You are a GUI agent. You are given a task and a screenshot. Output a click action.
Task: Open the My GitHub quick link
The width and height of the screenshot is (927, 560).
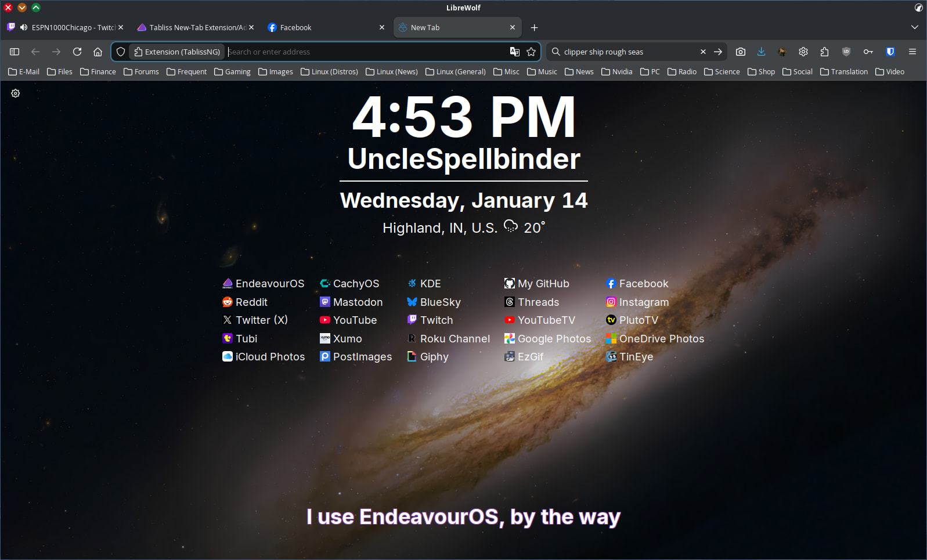[536, 284]
